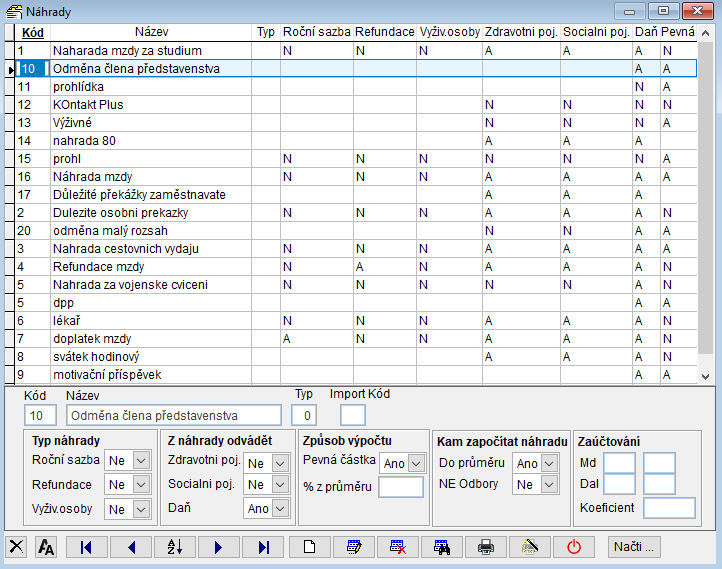Open the Refundace dropdown in Typ náhrady
This screenshot has width=722, height=569.
tap(141, 484)
